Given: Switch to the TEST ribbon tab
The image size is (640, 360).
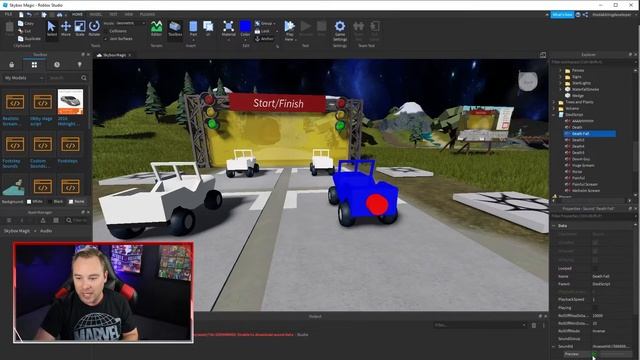Looking at the screenshot, I should pyautogui.click(x=113, y=14).
